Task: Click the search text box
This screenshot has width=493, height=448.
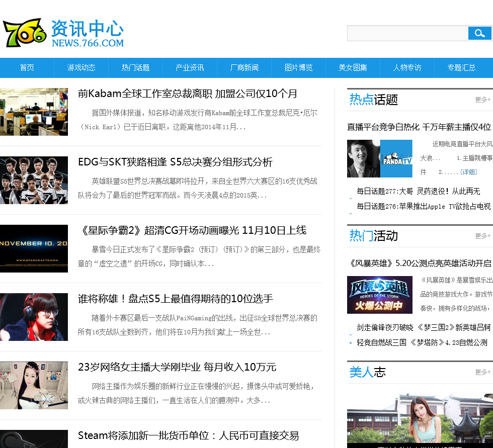Action: point(407,33)
